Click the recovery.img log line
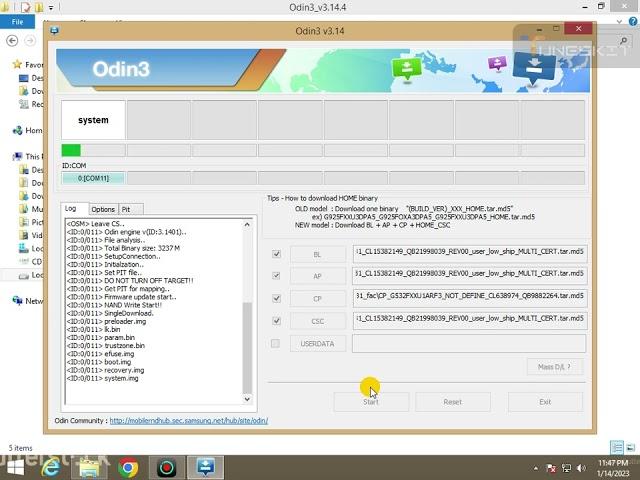The width and height of the screenshot is (640, 480). pos(105,370)
